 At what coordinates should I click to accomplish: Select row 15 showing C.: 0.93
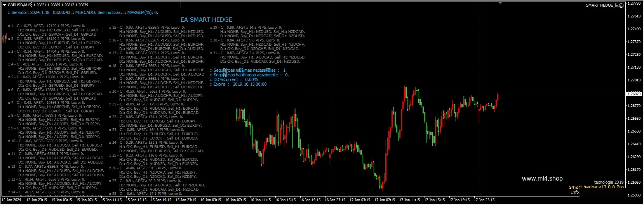(x=147, y=28)
